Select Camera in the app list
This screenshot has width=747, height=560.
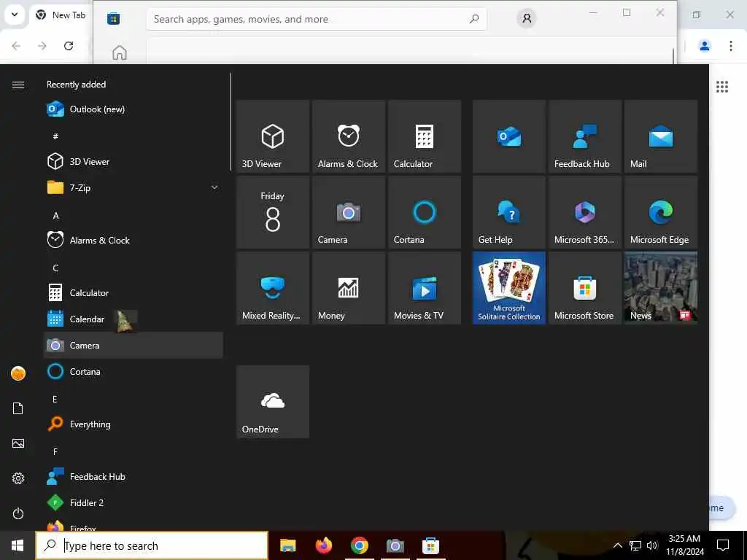[x=133, y=345]
